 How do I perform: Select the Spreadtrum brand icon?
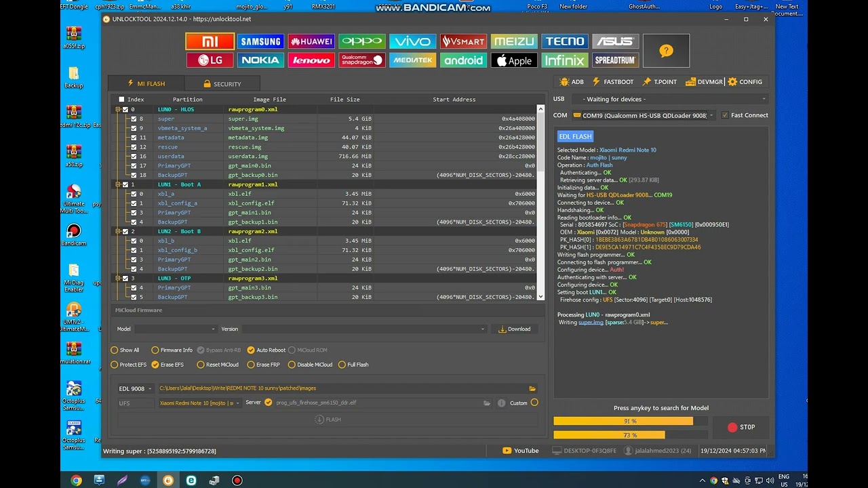click(615, 60)
